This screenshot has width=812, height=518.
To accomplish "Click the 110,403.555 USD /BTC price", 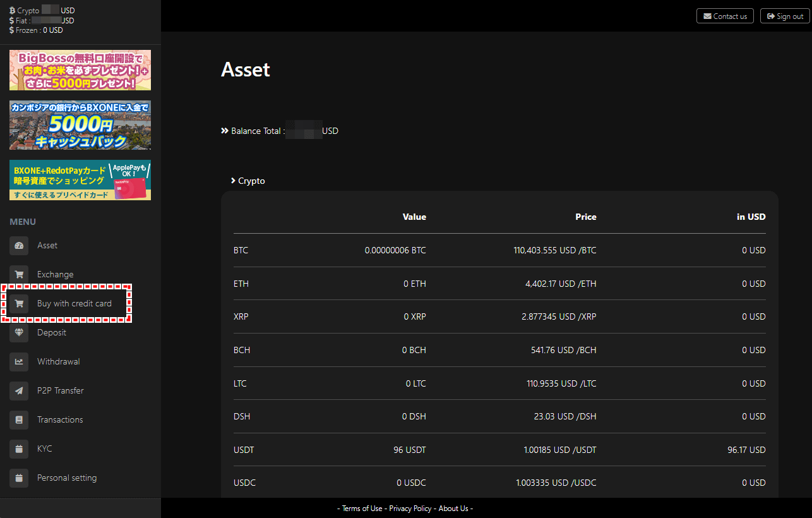I will pos(555,250).
